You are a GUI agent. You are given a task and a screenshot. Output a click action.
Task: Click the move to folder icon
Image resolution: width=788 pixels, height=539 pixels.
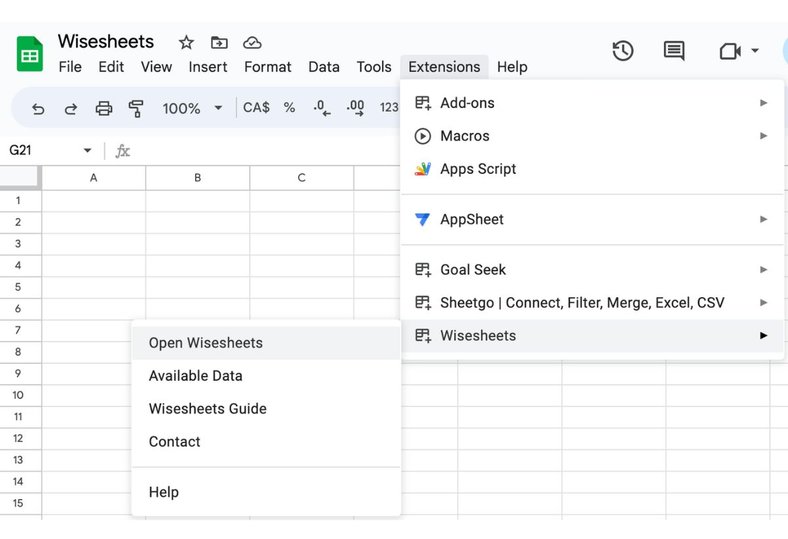(219, 43)
